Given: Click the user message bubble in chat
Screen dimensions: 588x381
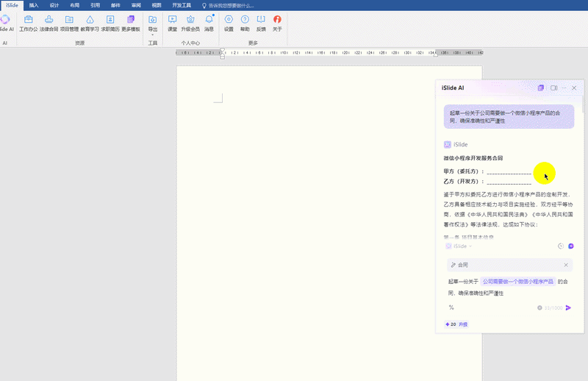Looking at the screenshot, I should pos(509,117).
